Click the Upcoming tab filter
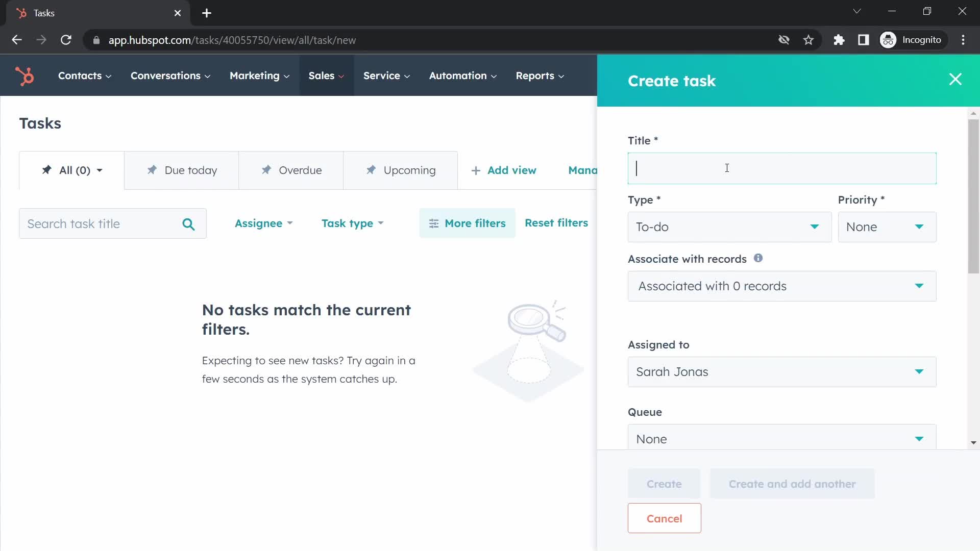 [401, 169]
